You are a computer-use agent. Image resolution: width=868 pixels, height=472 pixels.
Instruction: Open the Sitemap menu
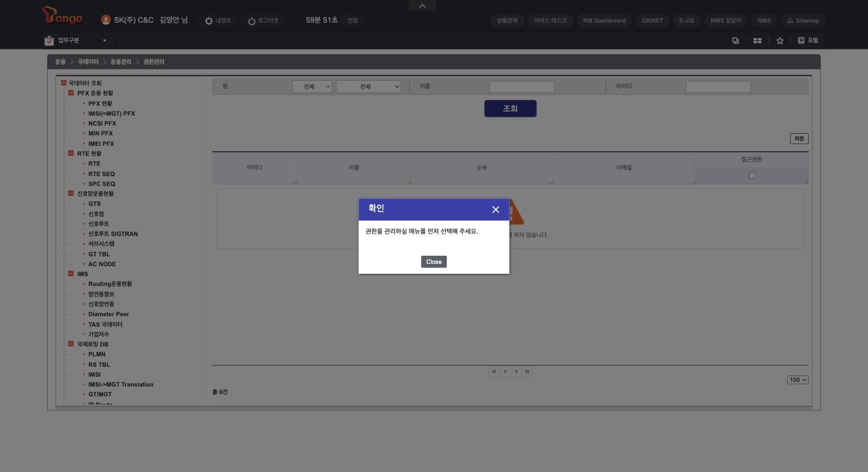803,21
